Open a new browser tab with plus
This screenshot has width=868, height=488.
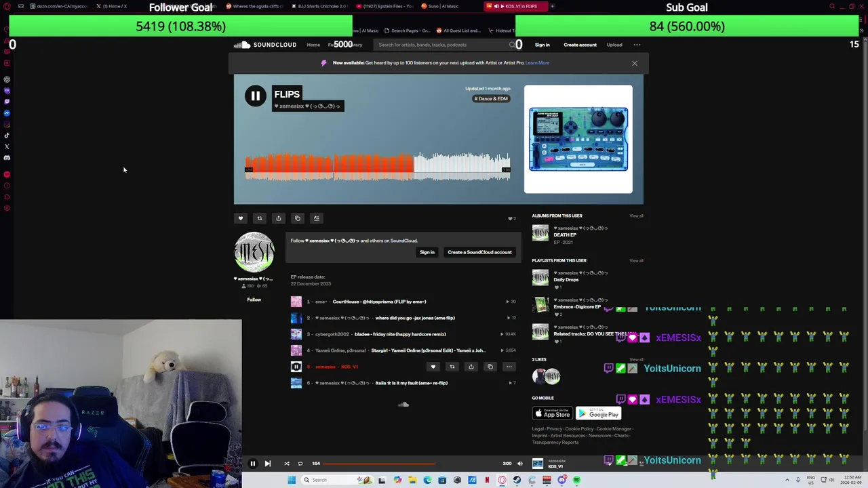point(552,6)
